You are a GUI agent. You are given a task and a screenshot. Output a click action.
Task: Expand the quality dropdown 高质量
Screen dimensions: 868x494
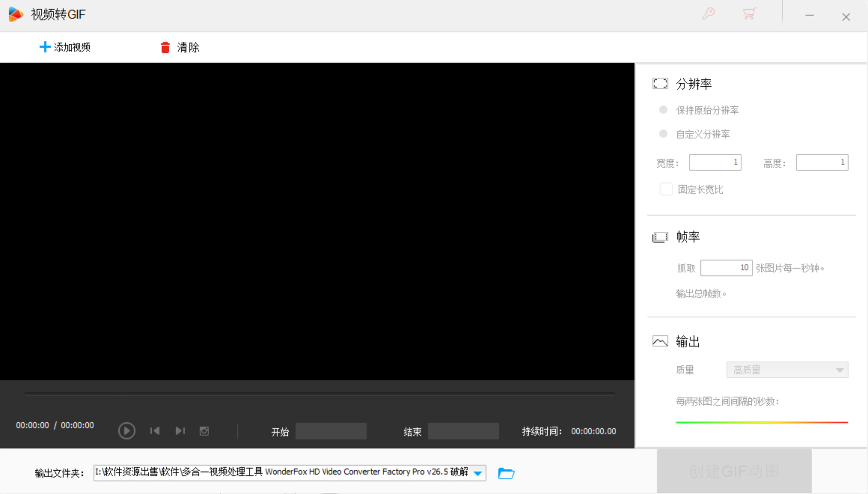point(787,370)
